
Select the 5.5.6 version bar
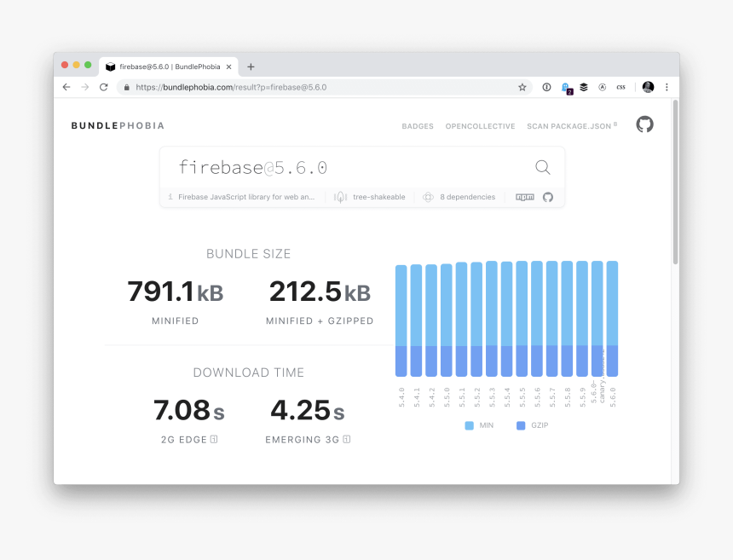537,319
